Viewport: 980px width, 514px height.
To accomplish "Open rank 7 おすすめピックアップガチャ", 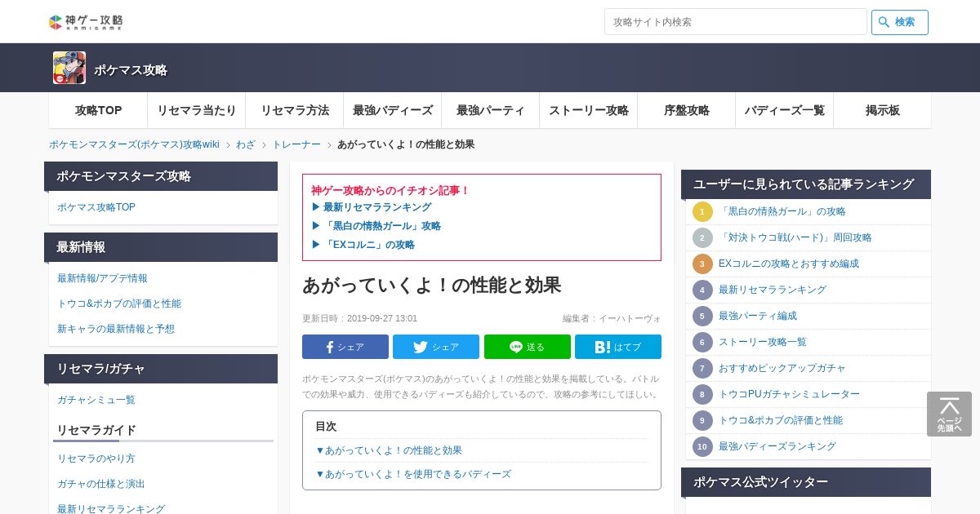I will click(x=782, y=368).
